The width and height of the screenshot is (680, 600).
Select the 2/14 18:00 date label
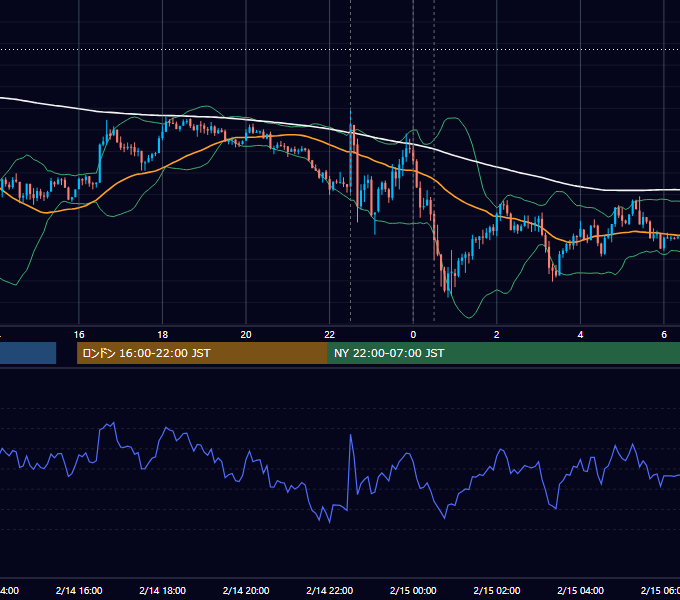163,590
